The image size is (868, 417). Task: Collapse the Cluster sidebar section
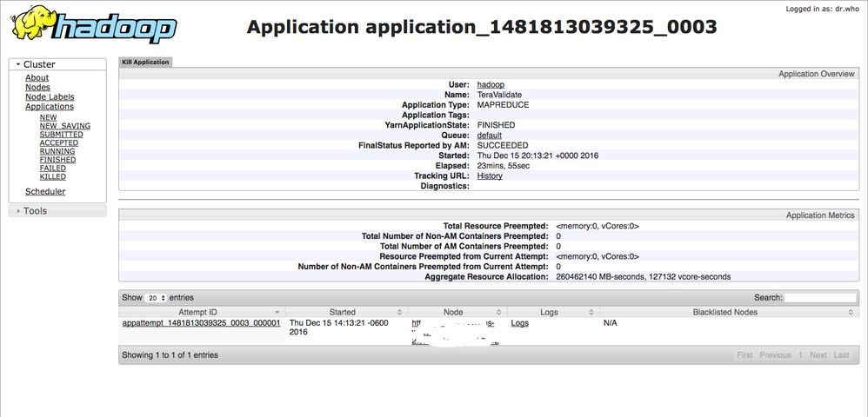point(18,64)
